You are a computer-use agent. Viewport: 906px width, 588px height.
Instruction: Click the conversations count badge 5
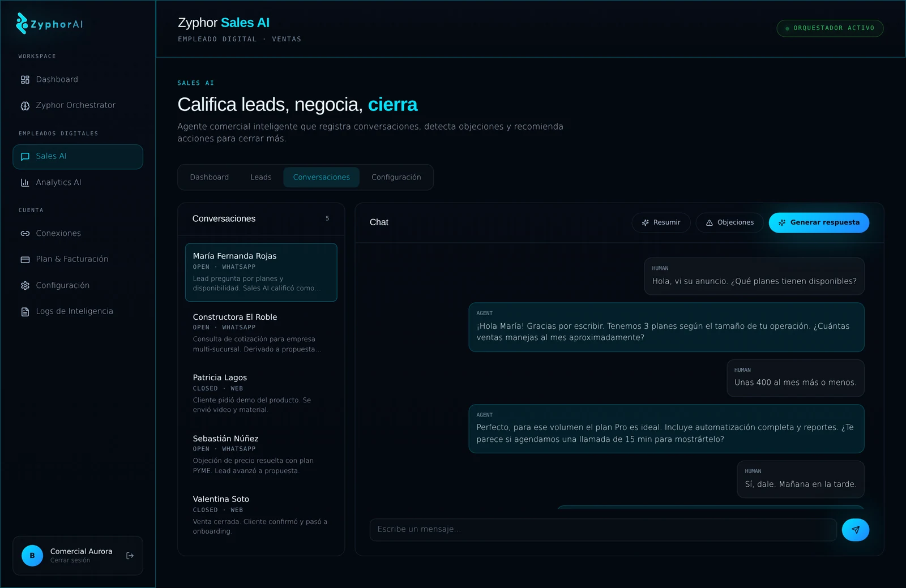click(327, 218)
